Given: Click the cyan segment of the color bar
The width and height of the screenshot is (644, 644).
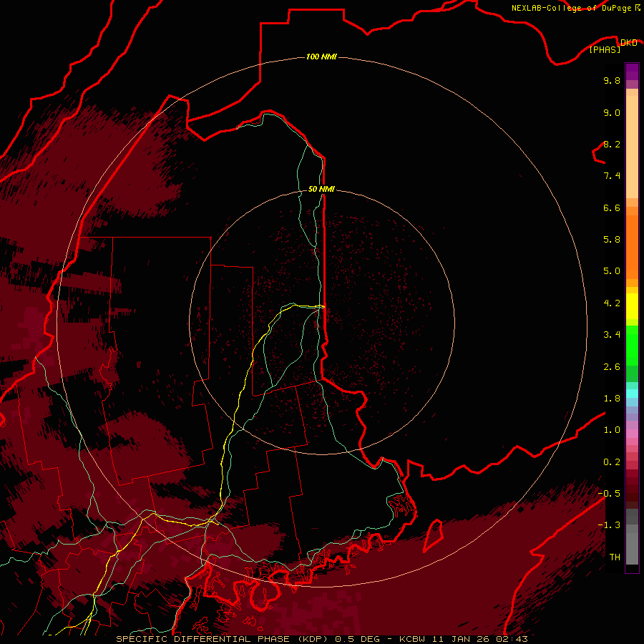Looking at the screenshot, I should 632,393.
